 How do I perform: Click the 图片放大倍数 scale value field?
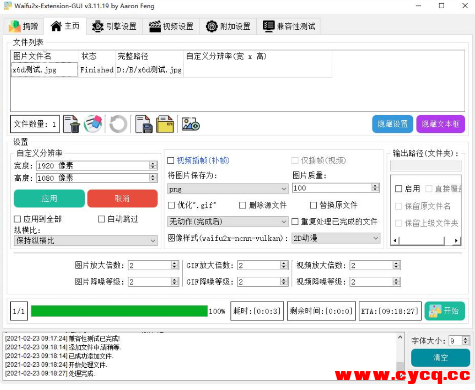[153, 265]
